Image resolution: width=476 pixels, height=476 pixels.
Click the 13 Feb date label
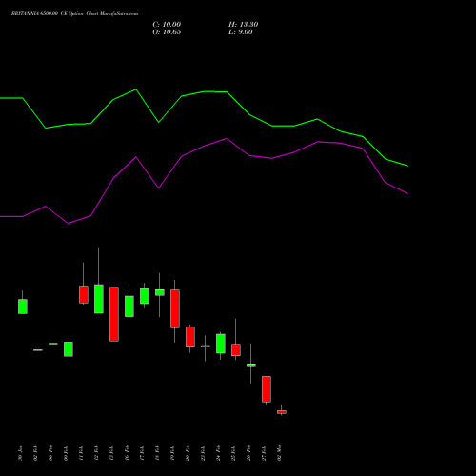click(111, 453)
